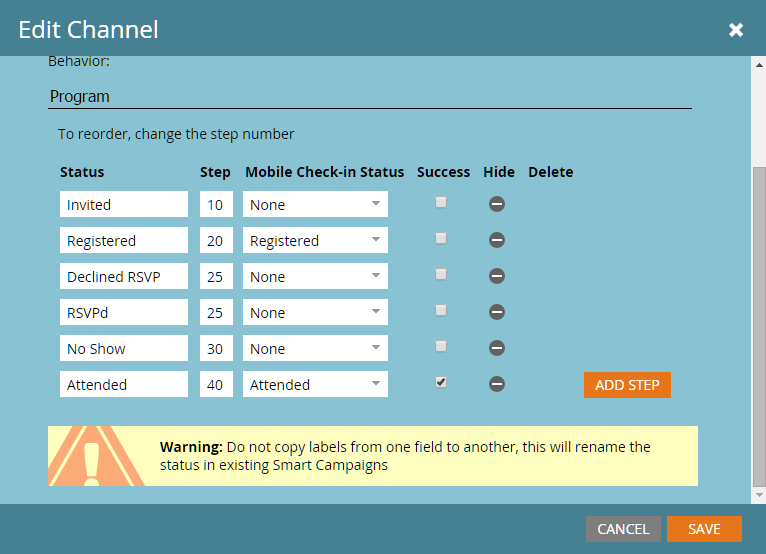Screen dimensions: 766x554
Task: Click the Success column header
Action: click(443, 172)
